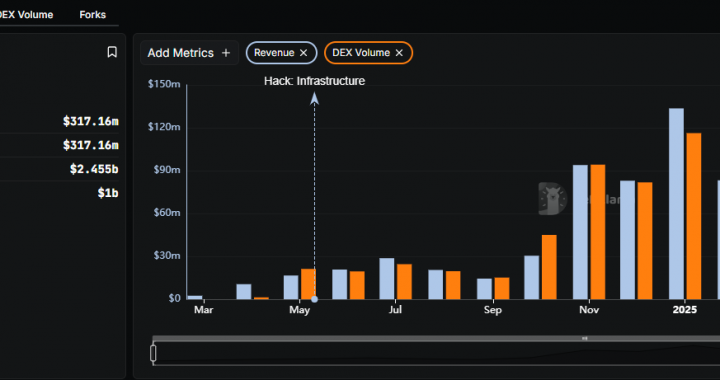The height and width of the screenshot is (380, 720).
Task: Click the $150m axis label
Action: pos(164,84)
